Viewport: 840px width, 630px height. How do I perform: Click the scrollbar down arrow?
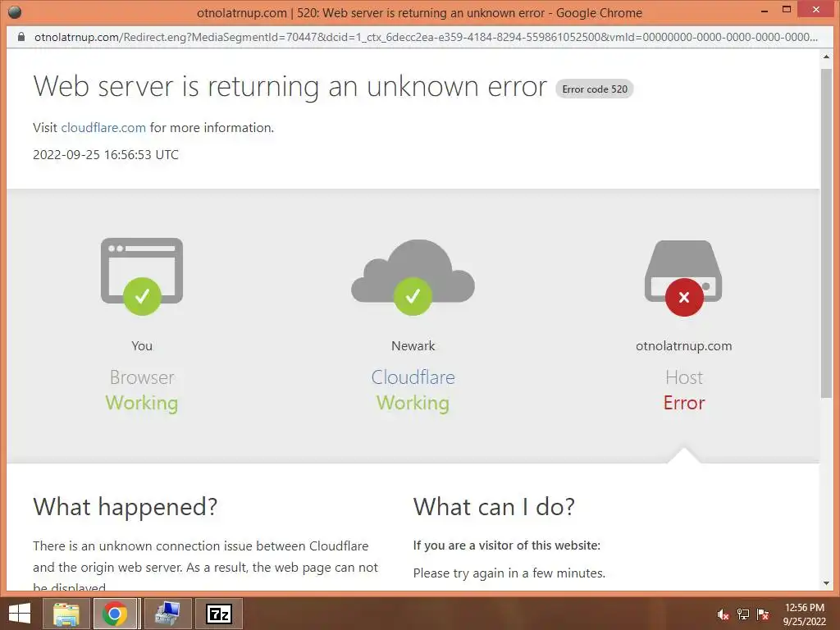click(826, 583)
